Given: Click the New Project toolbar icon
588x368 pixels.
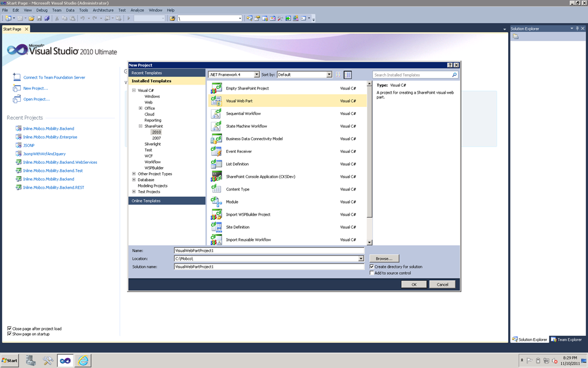Looking at the screenshot, I should tap(8, 18).
